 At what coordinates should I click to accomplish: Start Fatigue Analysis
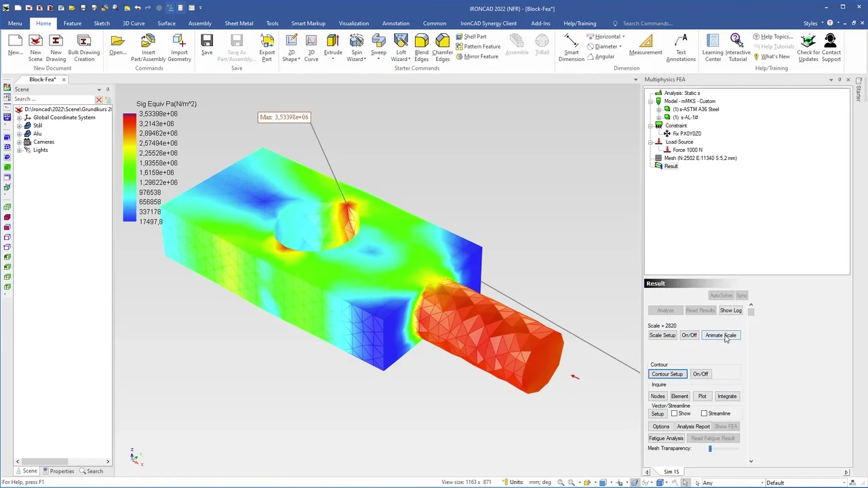[x=666, y=439]
